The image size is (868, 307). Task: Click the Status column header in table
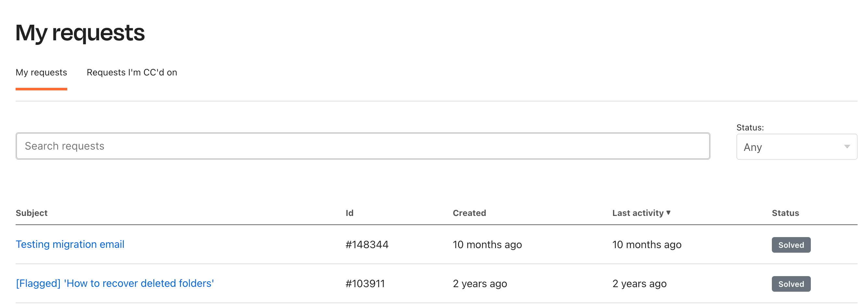click(x=785, y=213)
